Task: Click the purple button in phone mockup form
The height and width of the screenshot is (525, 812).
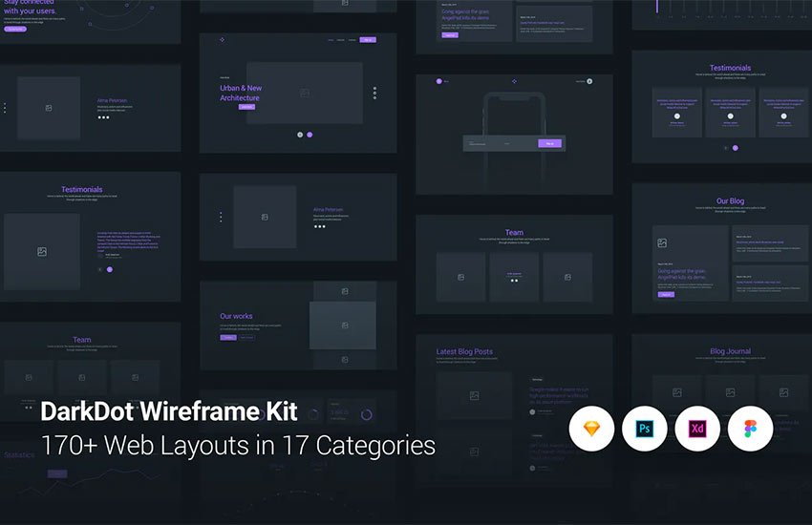Action: pyautogui.click(x=549, y=143)
